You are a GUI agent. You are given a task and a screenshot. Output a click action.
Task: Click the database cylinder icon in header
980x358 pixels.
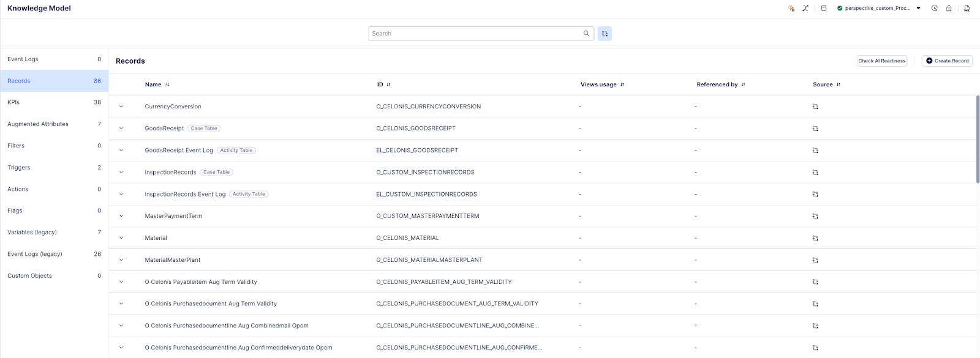tap(823, 9)
